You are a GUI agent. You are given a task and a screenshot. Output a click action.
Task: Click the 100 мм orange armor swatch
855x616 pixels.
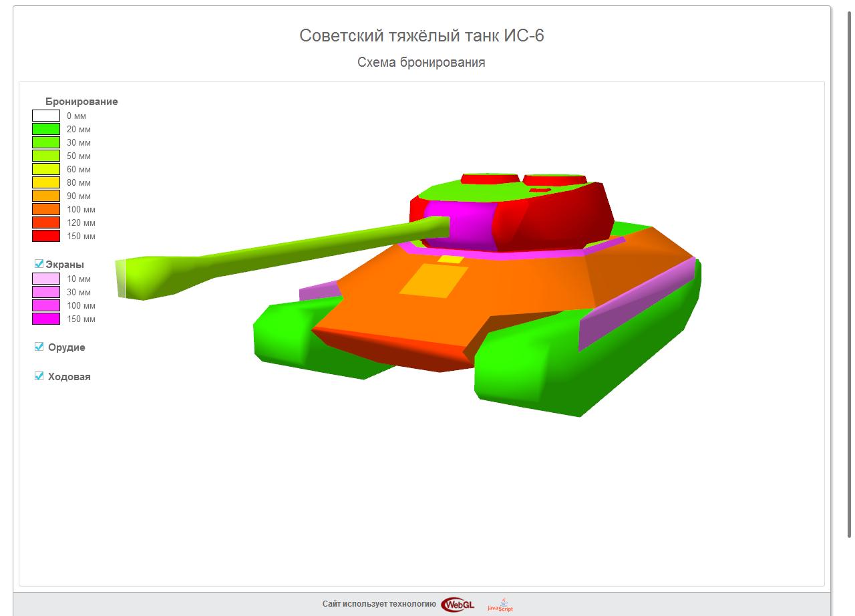click(46, 209)
